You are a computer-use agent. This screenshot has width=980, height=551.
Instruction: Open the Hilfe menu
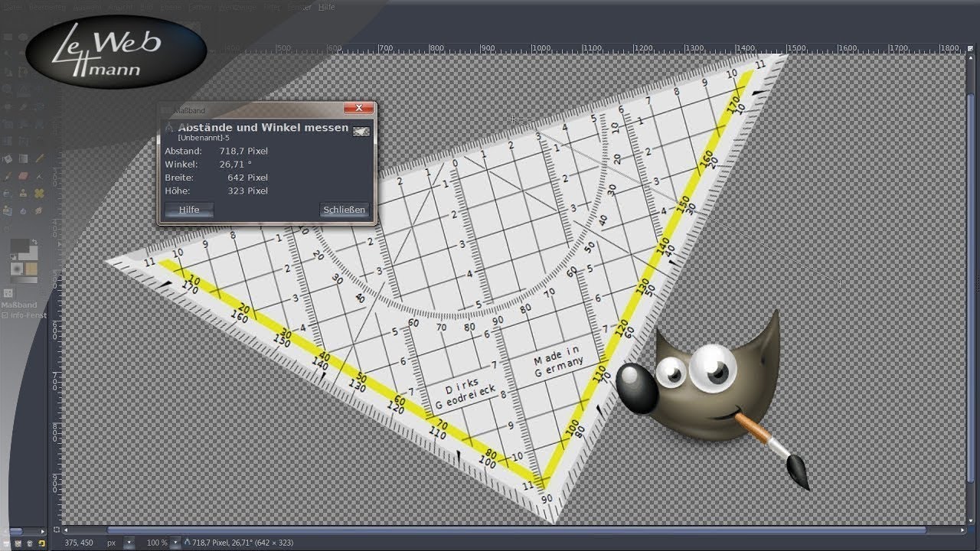click(327, 7)
